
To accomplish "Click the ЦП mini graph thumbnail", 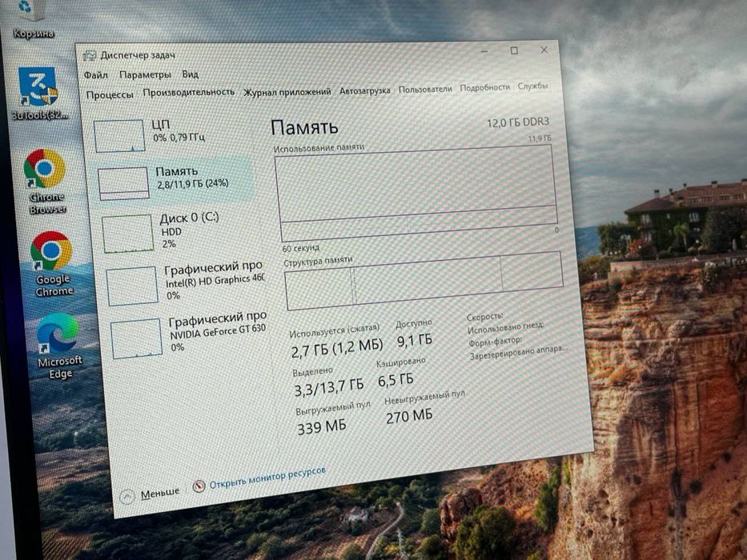I will pyautogui.click(x=119, y=136).
